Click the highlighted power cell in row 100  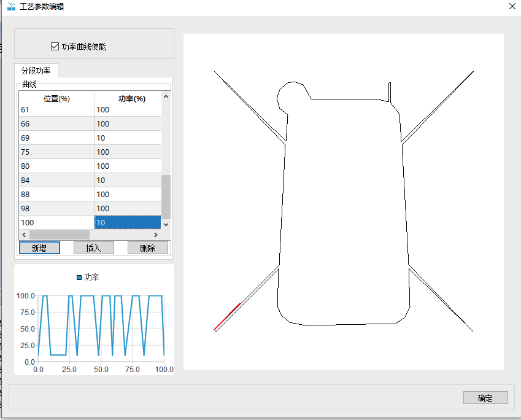(x=127, y=222)
